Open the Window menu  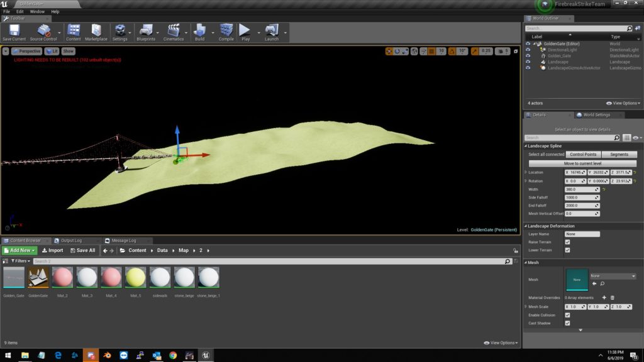[37, 11]
